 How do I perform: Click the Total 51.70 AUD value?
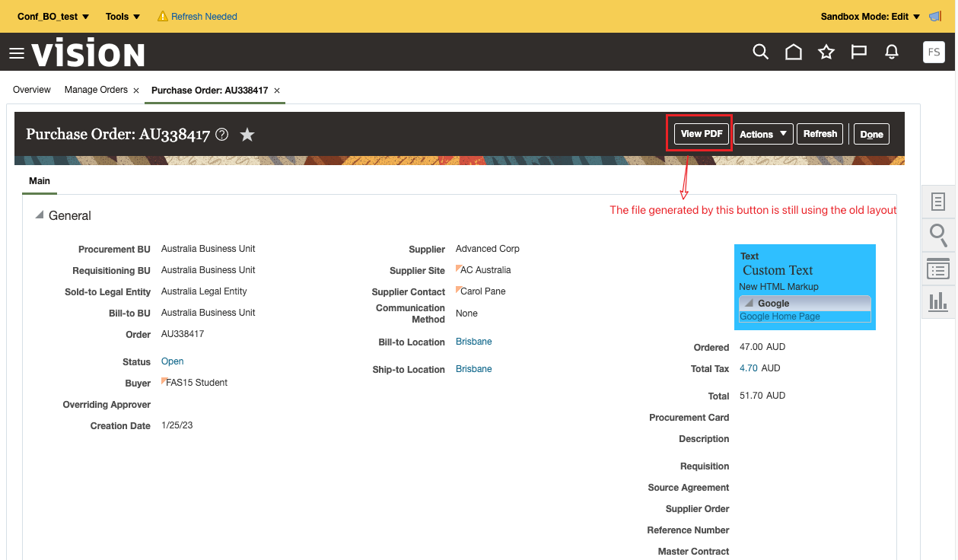pos(762,396)
